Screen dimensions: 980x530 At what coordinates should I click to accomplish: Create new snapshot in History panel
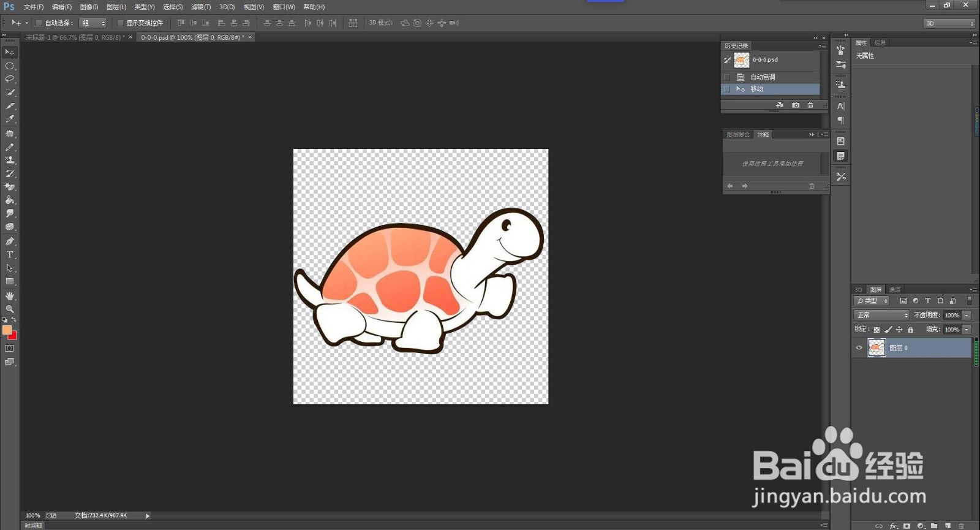[796, 105]
